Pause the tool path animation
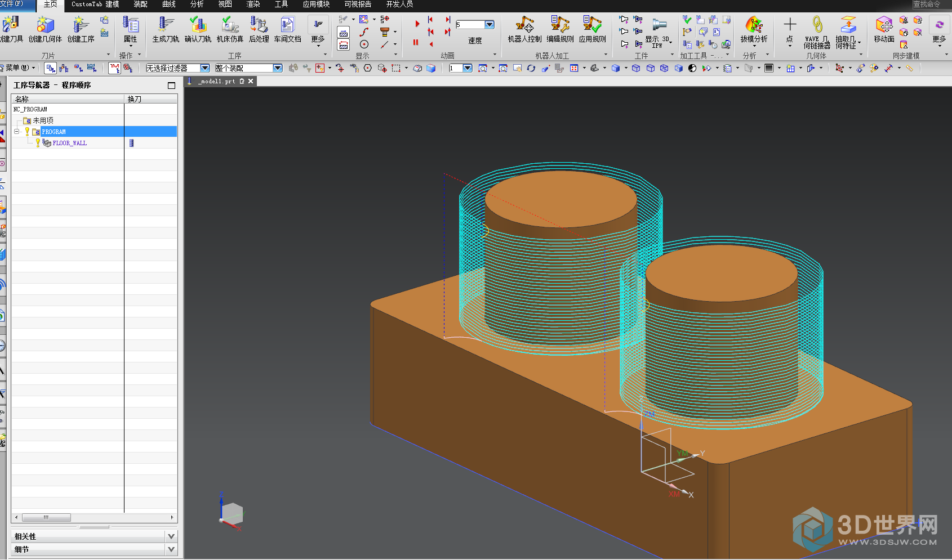Image resolution: width=952 pixels, height=560 pixels. pos(416,42)
